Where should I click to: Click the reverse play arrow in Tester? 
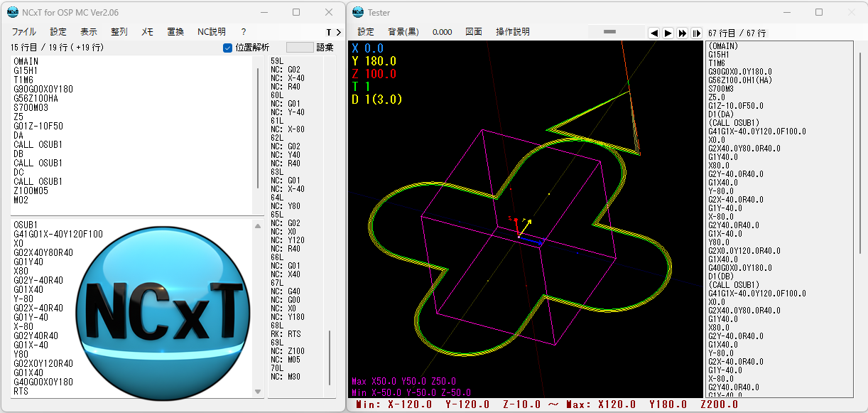coord(654,33)
